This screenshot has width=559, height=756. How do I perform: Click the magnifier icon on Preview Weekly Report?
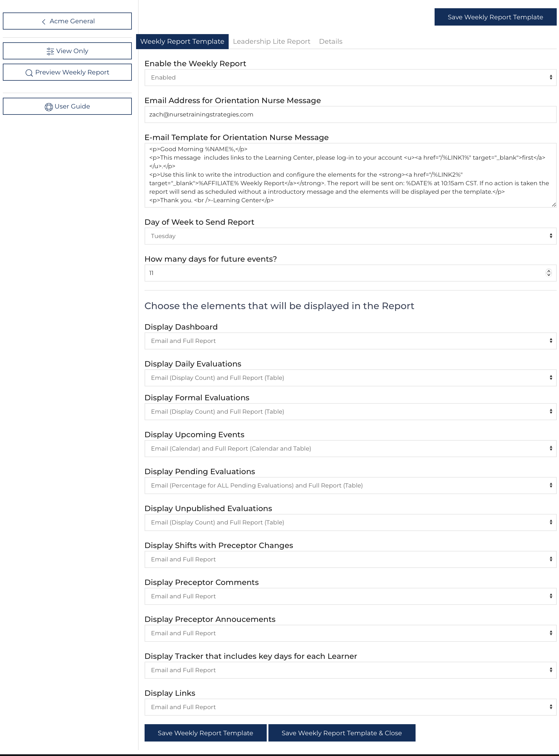coord(29,73)
